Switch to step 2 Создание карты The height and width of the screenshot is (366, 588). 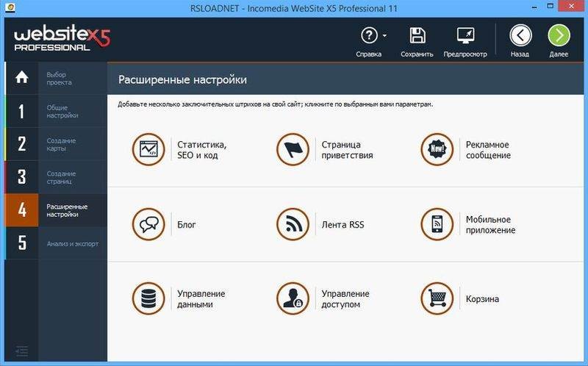[x=56, y=144]
